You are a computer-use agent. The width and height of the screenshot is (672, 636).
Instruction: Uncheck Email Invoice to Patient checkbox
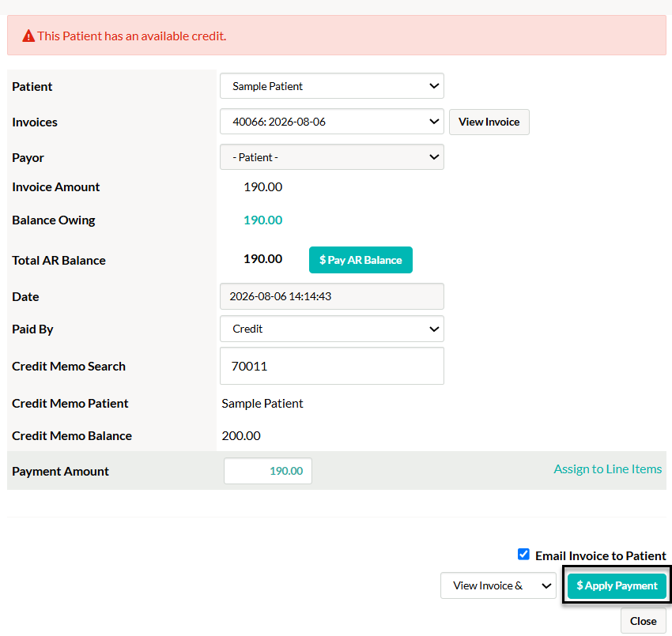(x=523, y=554)
